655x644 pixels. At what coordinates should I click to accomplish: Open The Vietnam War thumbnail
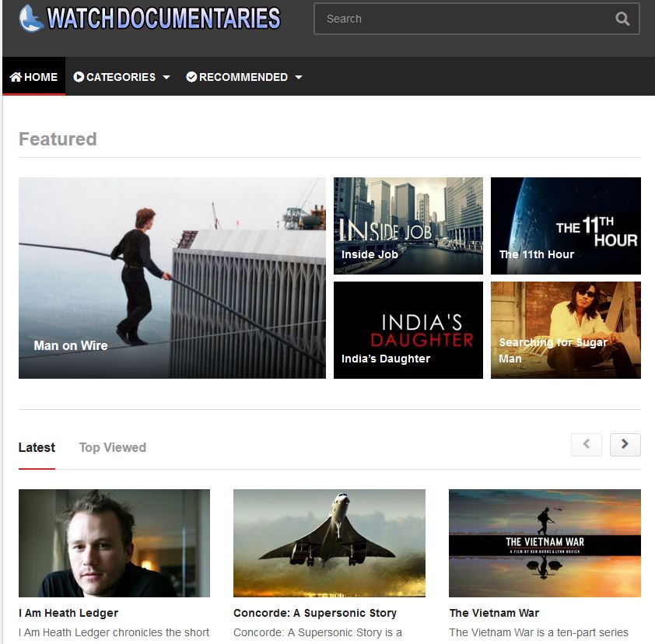pyautogui.click(x=545, y=543)
